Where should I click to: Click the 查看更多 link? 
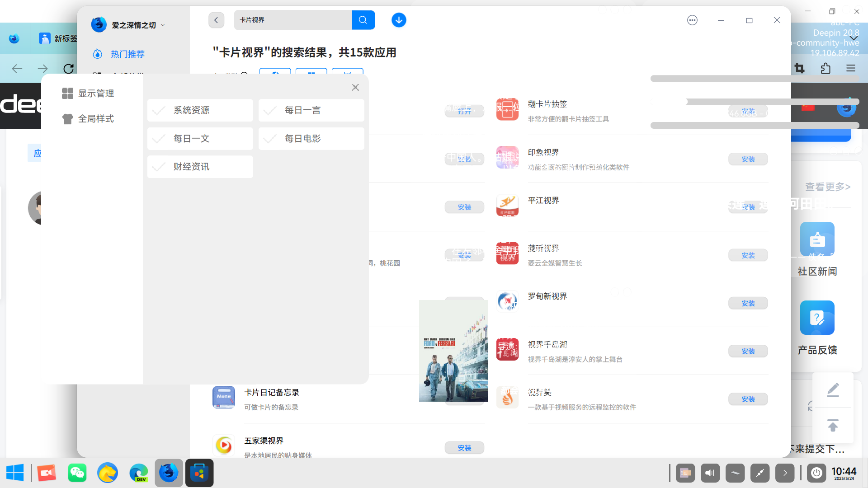(828, 187)
